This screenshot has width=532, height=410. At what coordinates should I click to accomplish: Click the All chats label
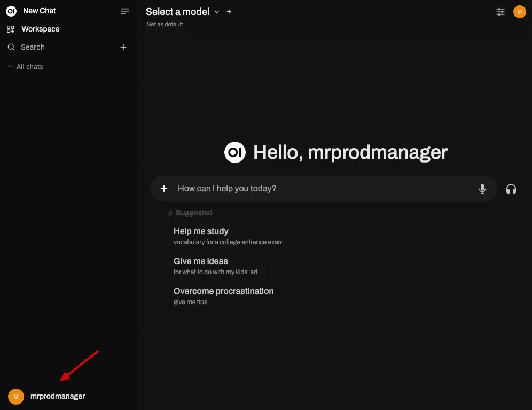30,67
